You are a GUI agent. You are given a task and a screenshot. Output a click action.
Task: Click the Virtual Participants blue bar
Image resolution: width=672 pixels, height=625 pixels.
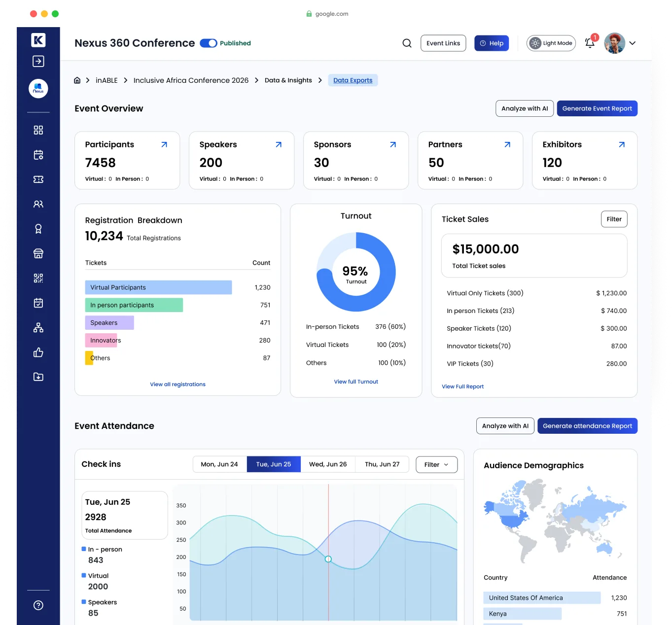point(158,287)
